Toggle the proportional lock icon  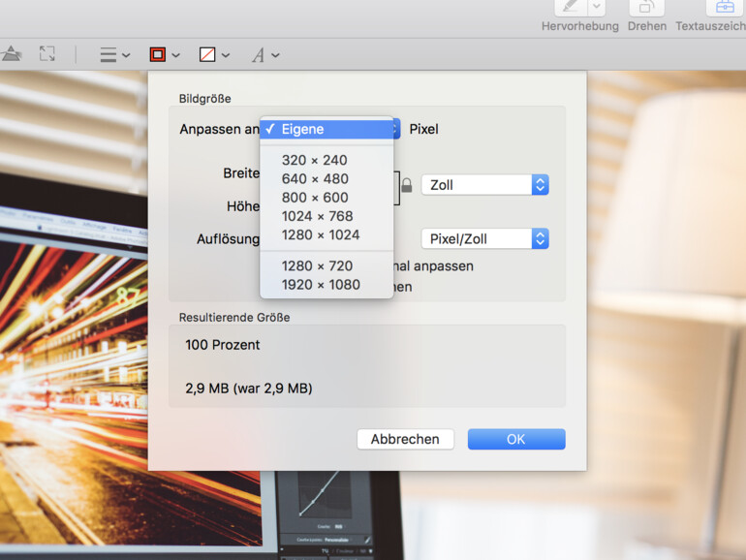pos(407,185)
